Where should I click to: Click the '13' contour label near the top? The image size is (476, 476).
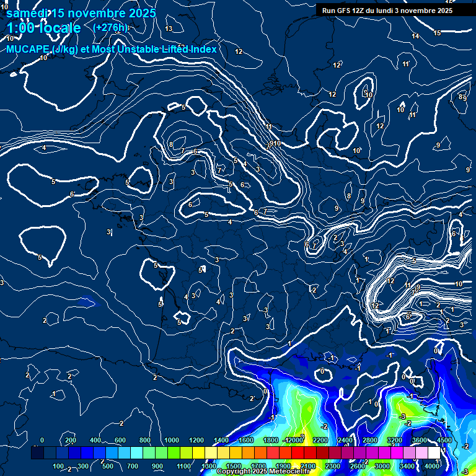[x=169, y=29]
